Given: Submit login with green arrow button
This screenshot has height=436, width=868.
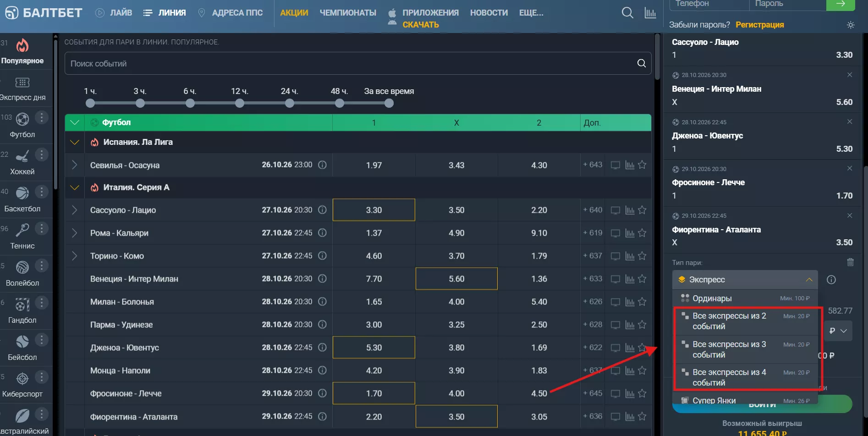Looking at the screenshot, I should pyautogui.click(x=841, y=4).
